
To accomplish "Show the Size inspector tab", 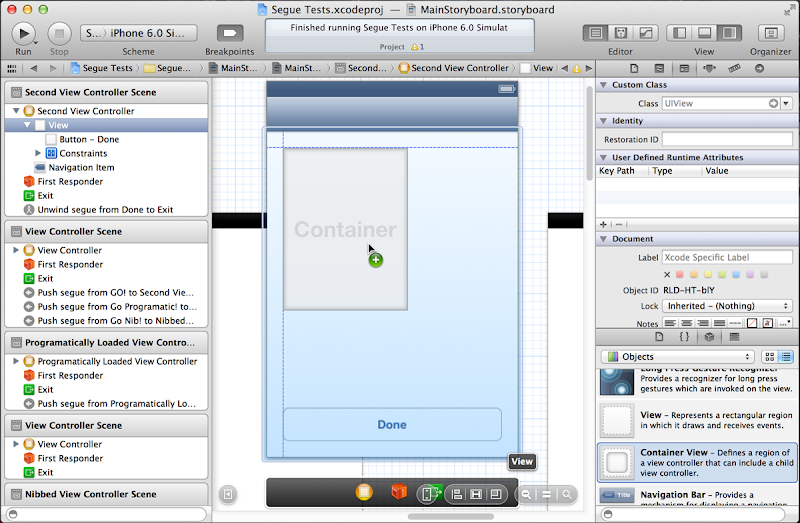I will pyautogui.click(x=734, y=68).
